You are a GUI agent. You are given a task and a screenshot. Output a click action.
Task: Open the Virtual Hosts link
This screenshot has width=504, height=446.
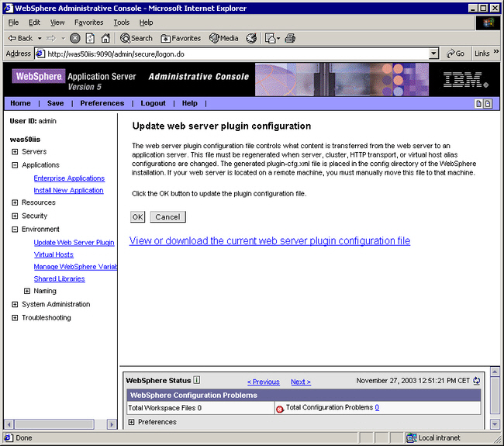[x=54, y=254]
